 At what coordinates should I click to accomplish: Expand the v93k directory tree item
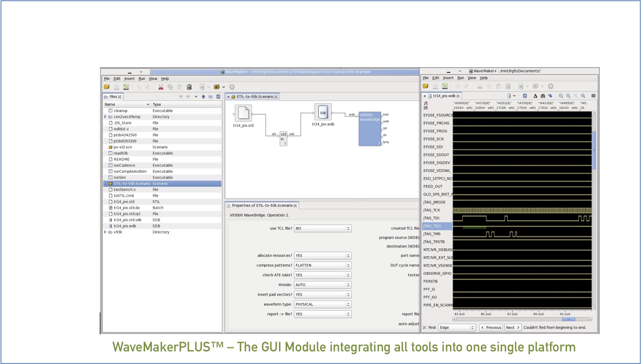105,232
